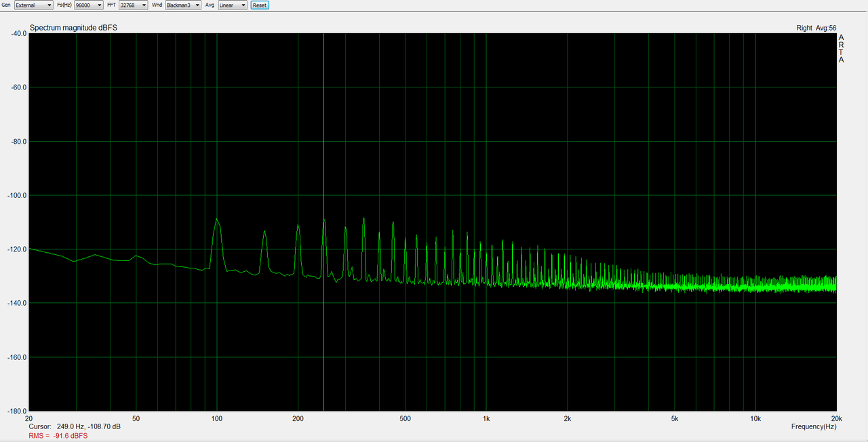
Task: Click the -180.0 level axis label
Action: [x=16, y=411]
